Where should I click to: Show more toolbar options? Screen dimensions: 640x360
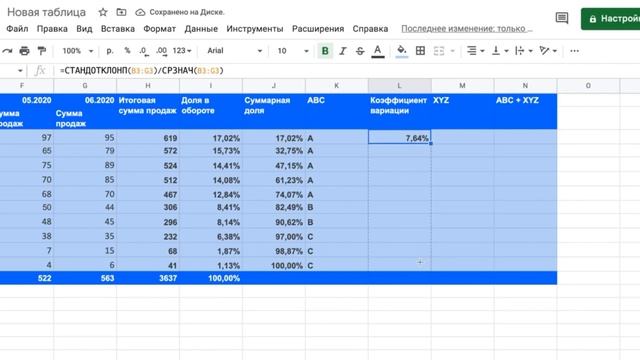pos(574,51)
